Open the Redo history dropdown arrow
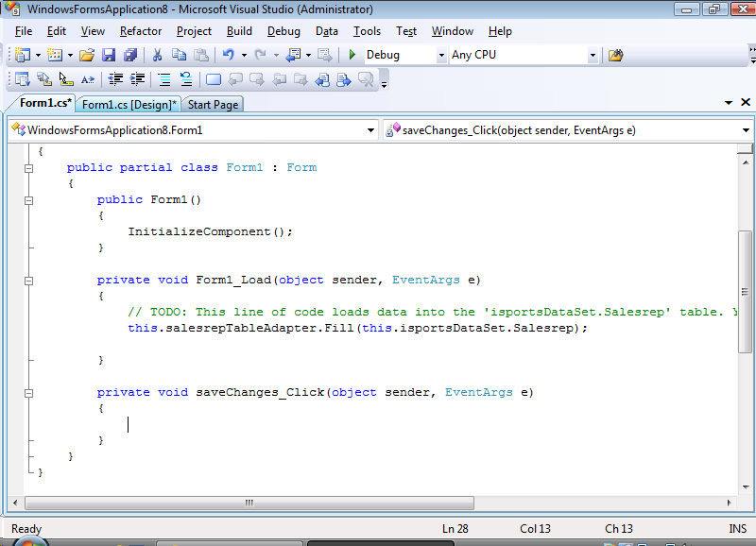This screenshot has width=756, height=546. 276,56
